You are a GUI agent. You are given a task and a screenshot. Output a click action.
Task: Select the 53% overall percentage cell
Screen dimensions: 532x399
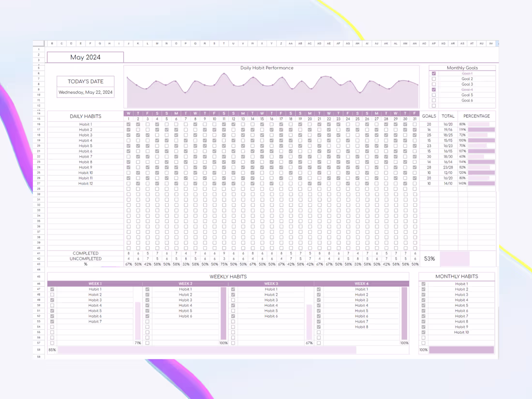pos(429,259)
